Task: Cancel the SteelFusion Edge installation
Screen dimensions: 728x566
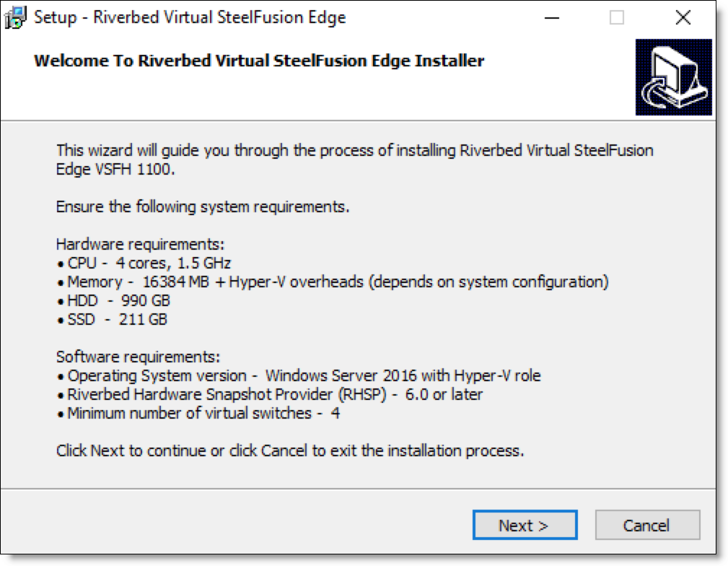Action: 647,525
